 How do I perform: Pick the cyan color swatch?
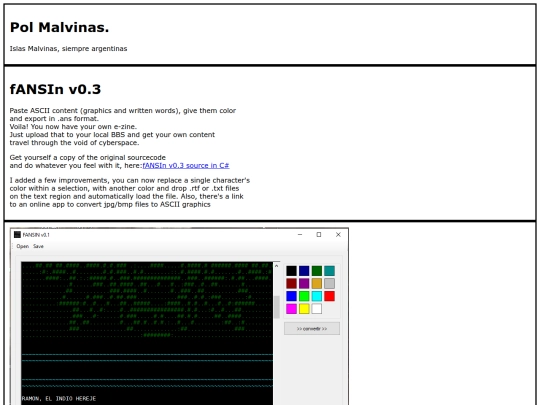(317, 296)
